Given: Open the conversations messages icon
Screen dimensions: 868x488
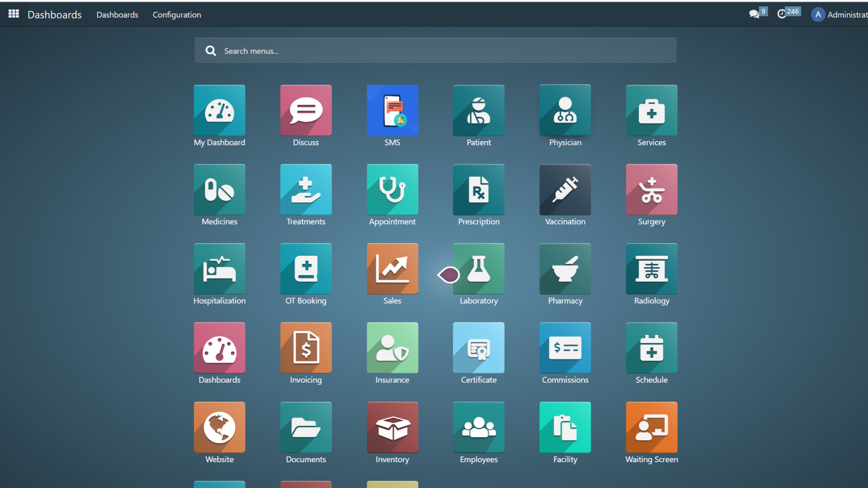Looking at the screenshot, I should [754, 14].
